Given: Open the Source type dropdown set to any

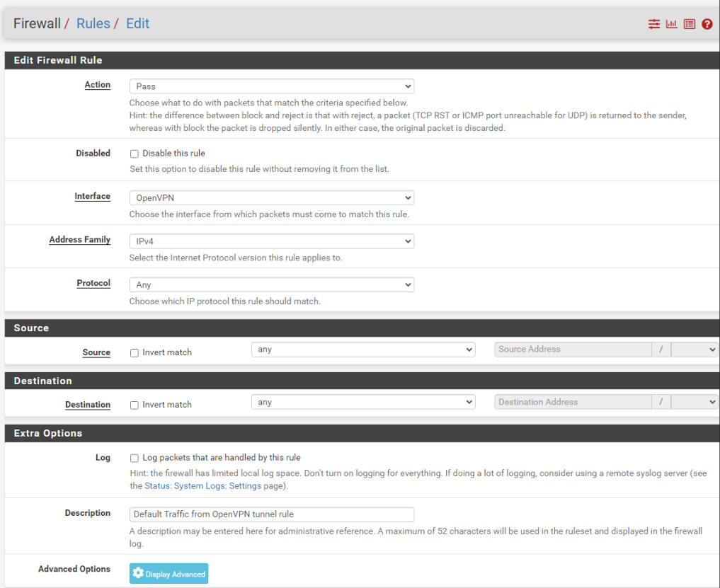Looking at the screenshot, I should 363,350.
